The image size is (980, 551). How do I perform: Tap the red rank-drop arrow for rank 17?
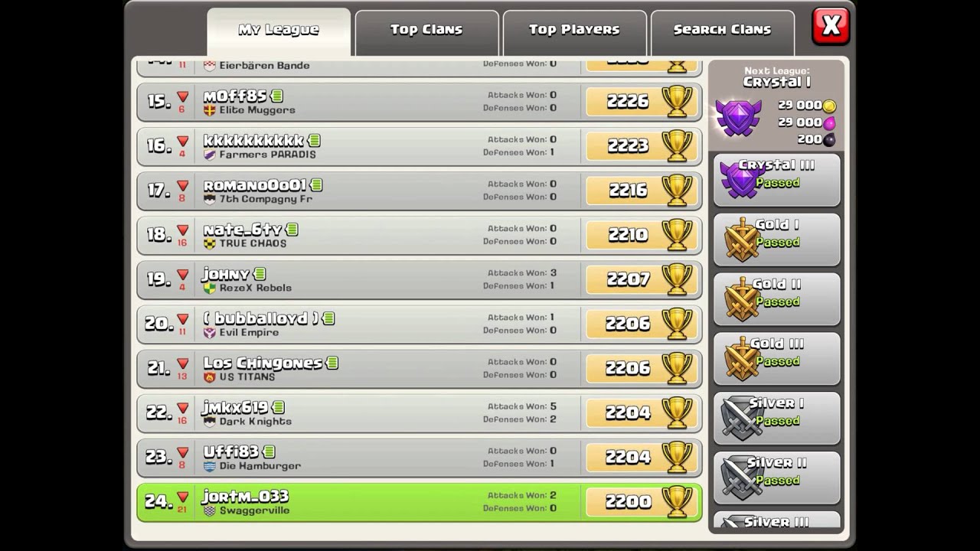point(182,185)
